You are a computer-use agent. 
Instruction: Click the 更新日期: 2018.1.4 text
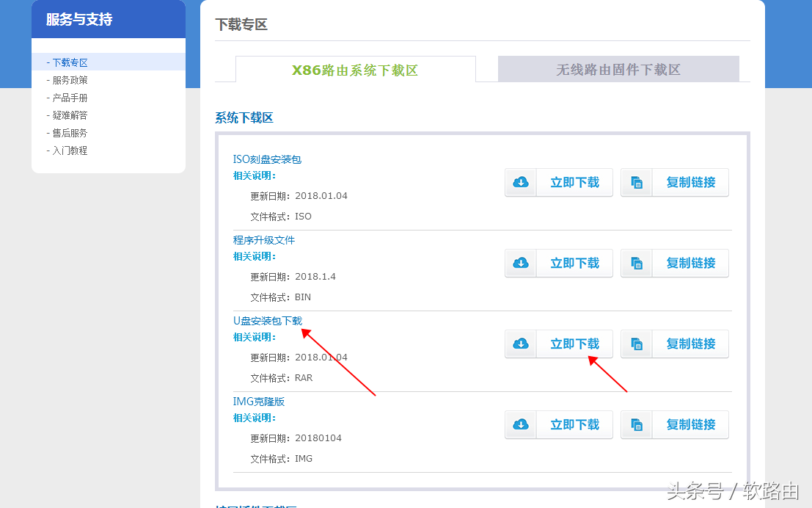(x=293, y=277)
